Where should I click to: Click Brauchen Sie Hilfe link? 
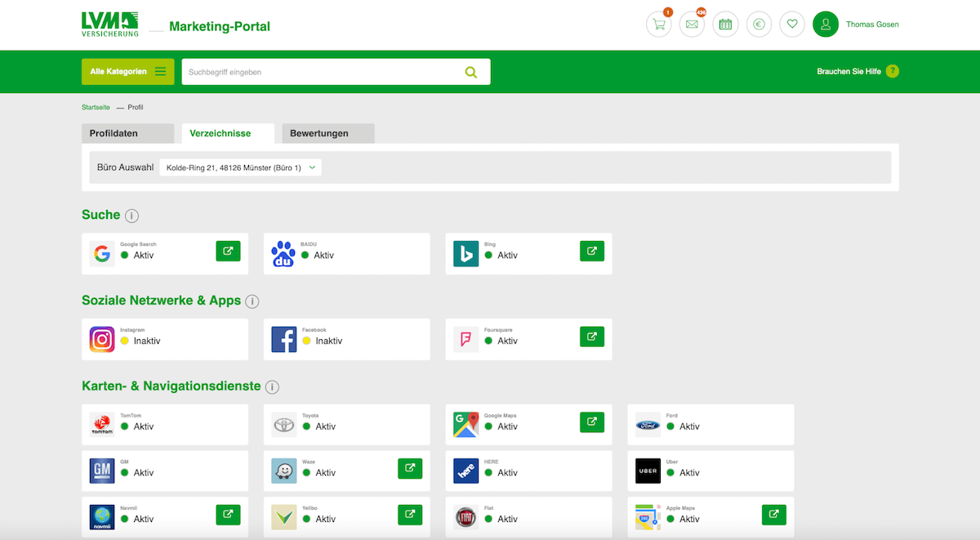point(849,72)
